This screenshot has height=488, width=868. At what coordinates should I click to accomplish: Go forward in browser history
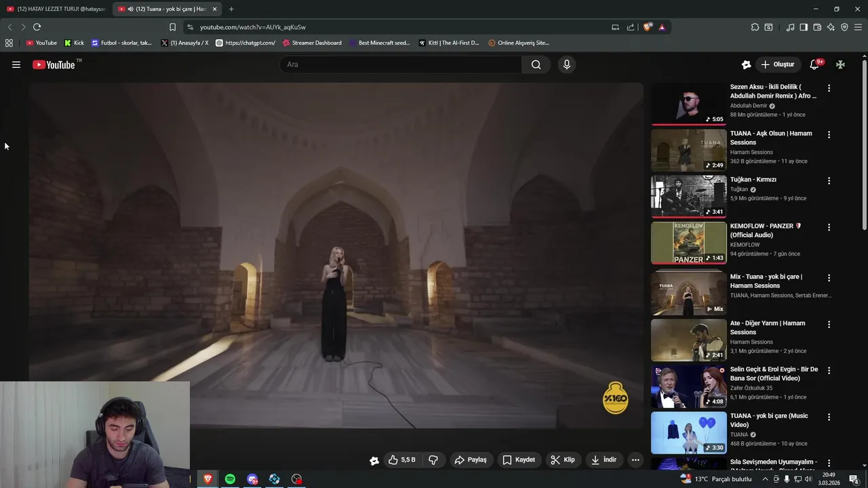(x=23, y=27)
